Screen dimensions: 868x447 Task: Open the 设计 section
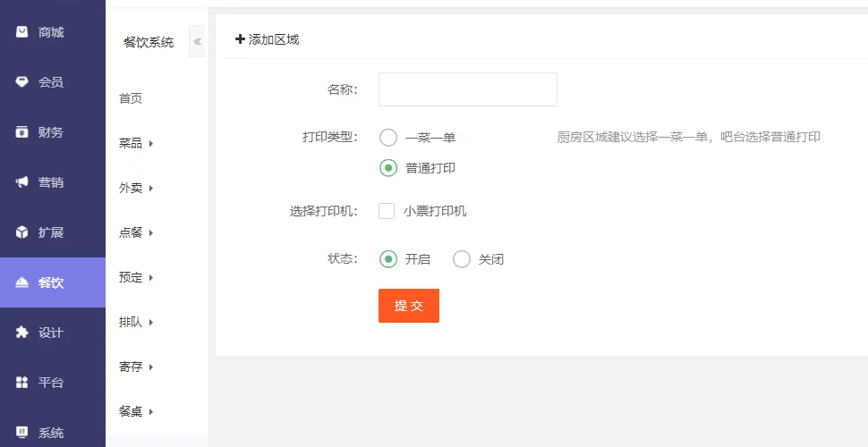[53, 333]
